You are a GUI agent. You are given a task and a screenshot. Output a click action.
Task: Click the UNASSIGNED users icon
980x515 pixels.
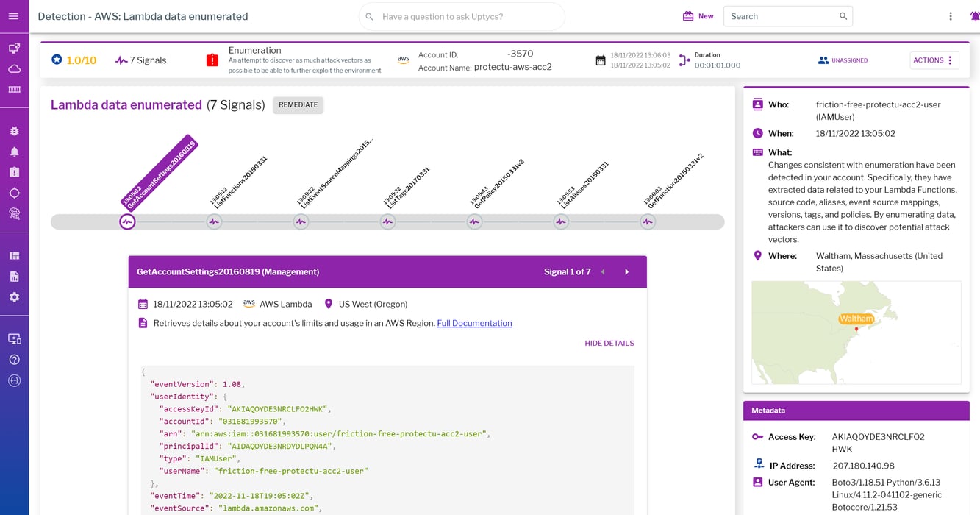[x=823, y=60]
